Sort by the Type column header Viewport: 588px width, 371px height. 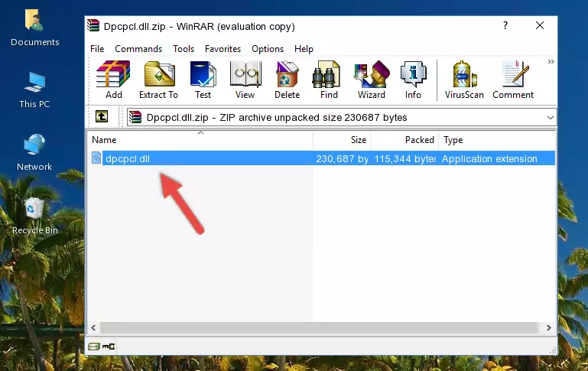point(496,140)
